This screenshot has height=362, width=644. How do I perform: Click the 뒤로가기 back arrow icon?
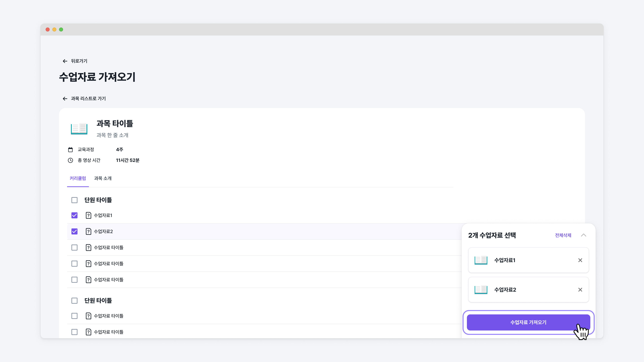point(65,61)
